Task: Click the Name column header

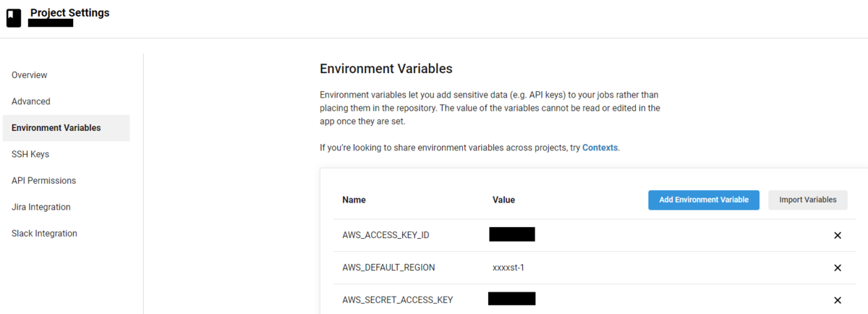Action: [354, 200]
